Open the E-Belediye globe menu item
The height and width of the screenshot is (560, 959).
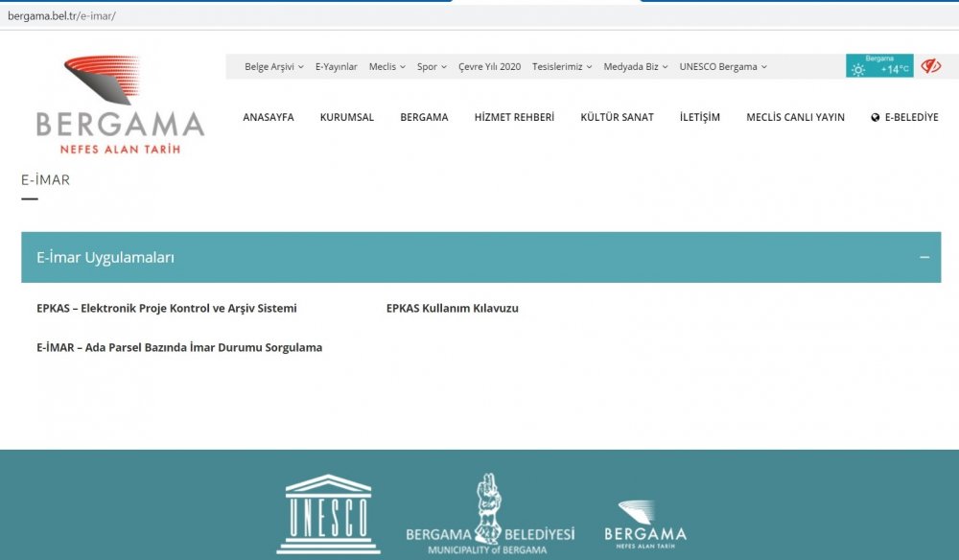pyautogui.click(x=904, y=117)
